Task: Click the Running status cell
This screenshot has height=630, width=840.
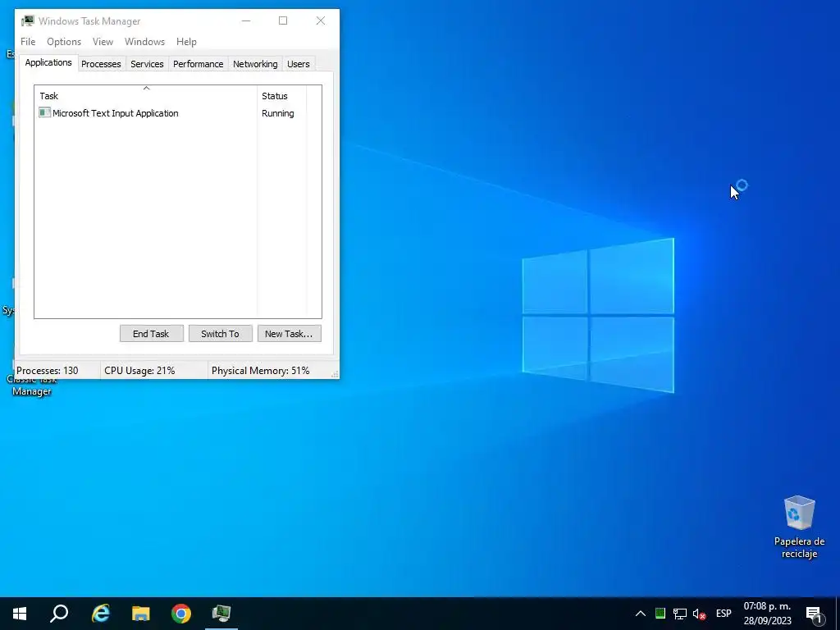Action: (x=277, y=113)
